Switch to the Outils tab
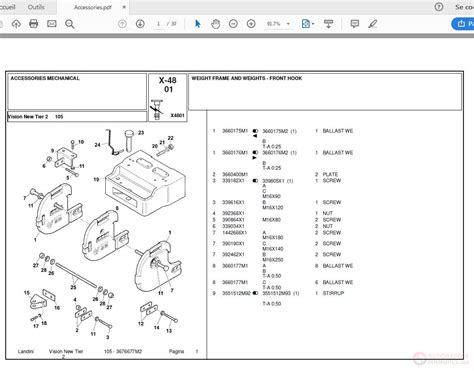Screen dimensions: 474x371 coord(36,7)
